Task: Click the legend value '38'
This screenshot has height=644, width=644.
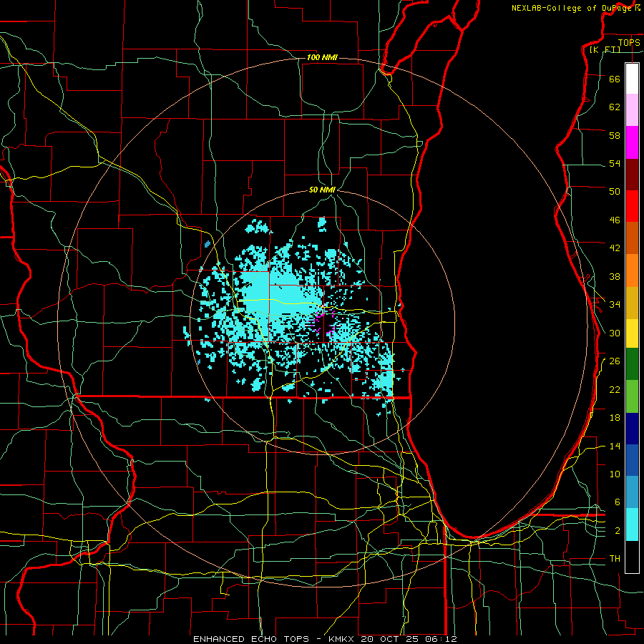Action: click(615, 276)
